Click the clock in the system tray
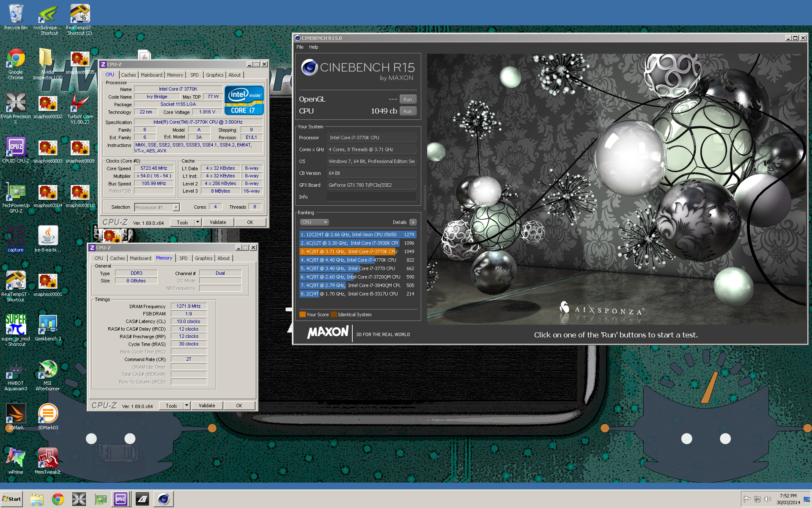The width and height of the screenshot is (812, 508). [788, 499]
